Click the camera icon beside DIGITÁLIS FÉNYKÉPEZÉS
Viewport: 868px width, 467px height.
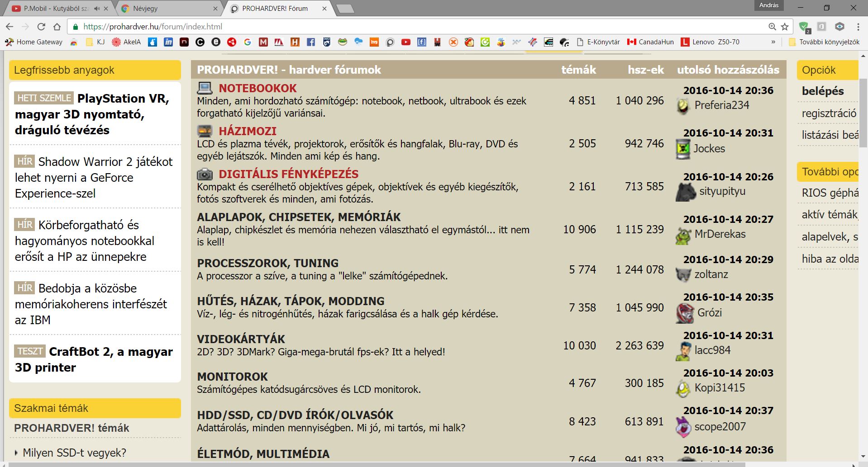pos(205,174)
